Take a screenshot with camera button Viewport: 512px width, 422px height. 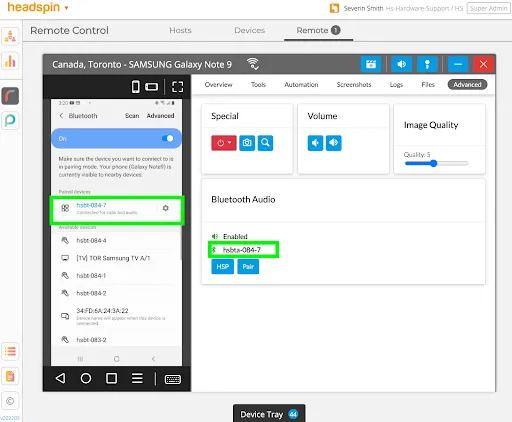(x=247, y=143)
